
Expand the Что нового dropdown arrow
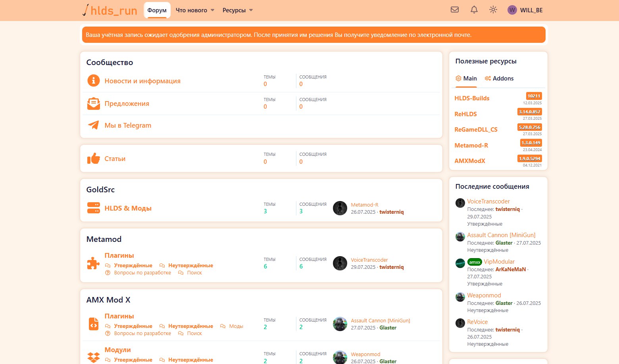212,10
